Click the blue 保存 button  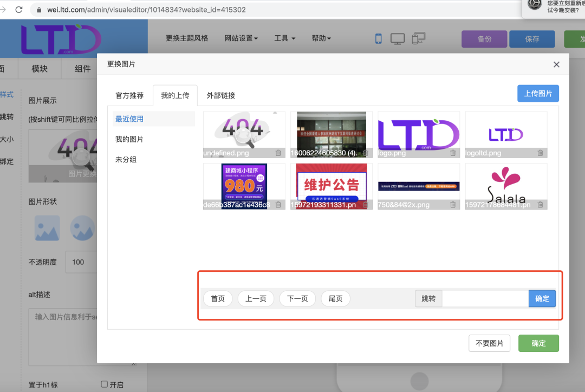[x=532, y=39]
